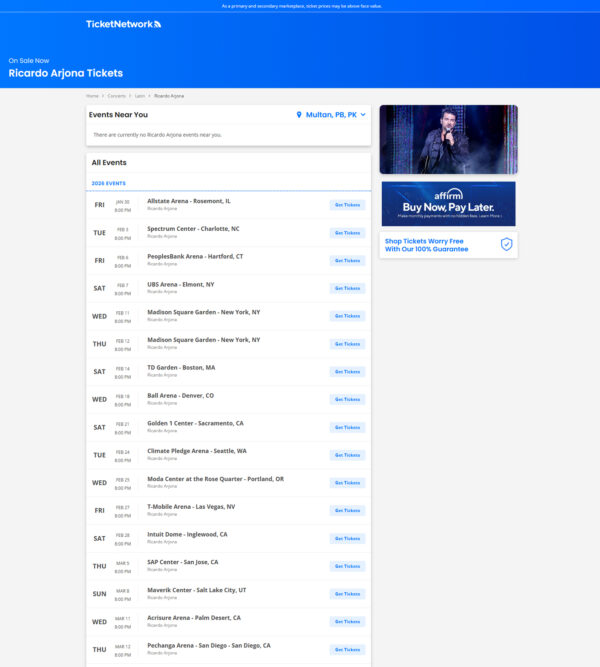Get tickets for Ball Arena, Denver

(347, 399)
